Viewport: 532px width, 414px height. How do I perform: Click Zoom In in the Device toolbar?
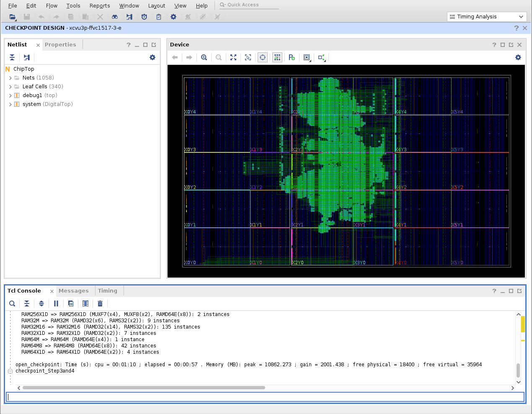(x=204, y=57)
